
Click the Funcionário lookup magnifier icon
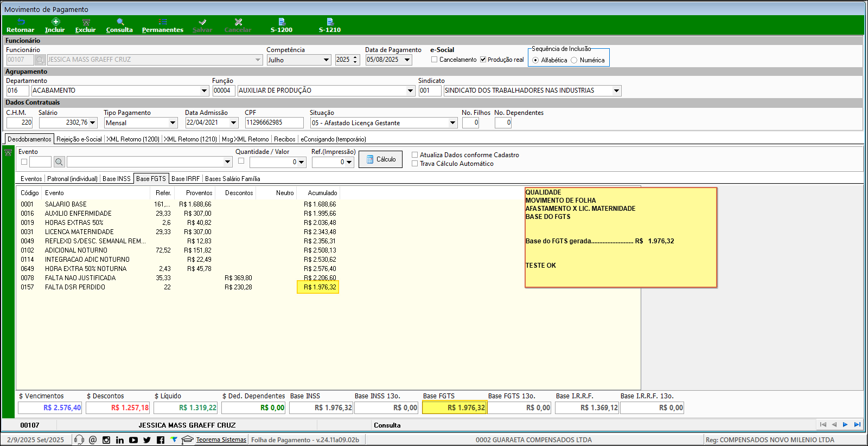[x=41, y=60]
